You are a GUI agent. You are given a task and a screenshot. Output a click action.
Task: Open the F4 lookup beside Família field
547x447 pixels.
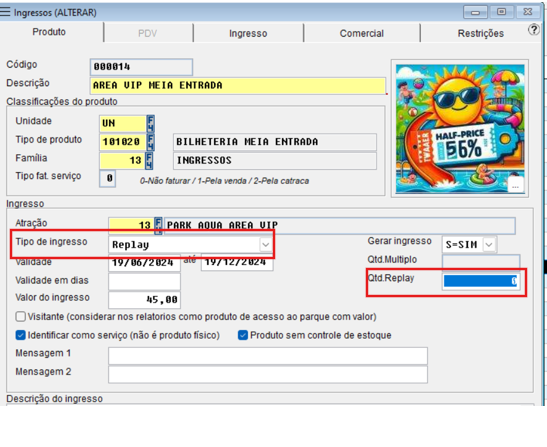tap(149, 161)
